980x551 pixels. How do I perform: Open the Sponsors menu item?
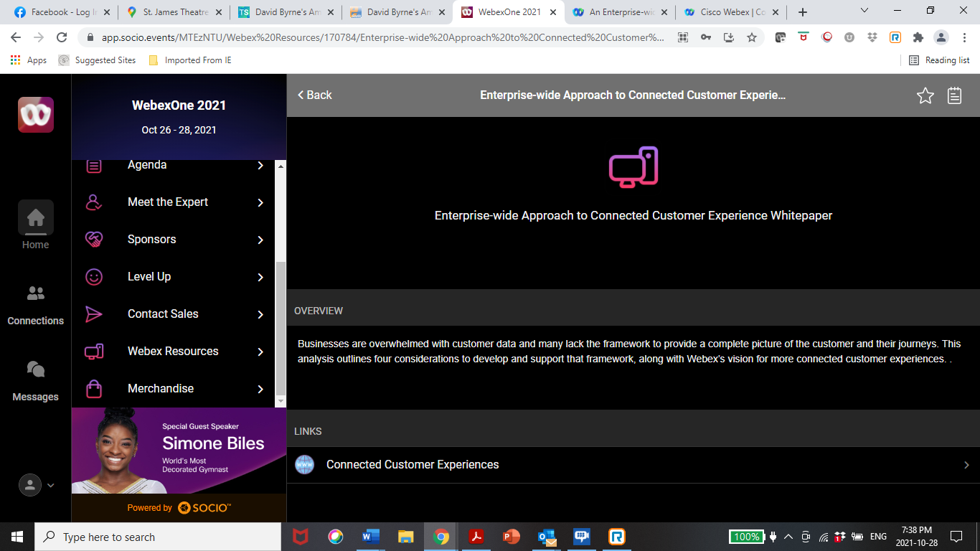174,240
